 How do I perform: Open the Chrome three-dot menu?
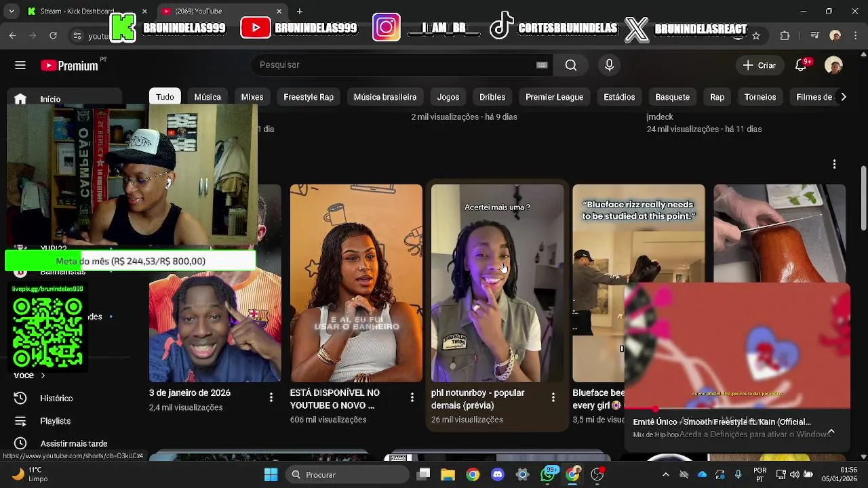pos(855,35)
